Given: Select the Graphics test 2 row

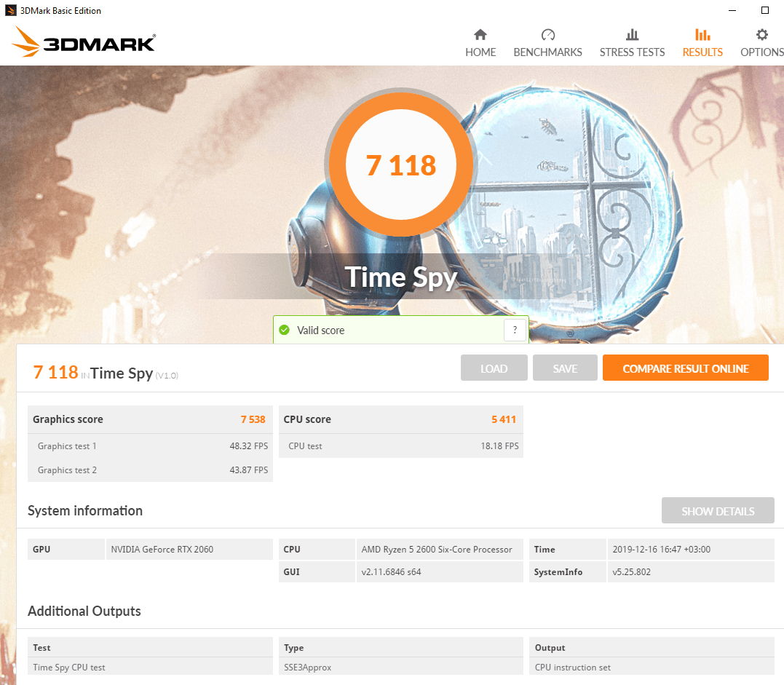Looking at the screenshot, I should [150, 470].
